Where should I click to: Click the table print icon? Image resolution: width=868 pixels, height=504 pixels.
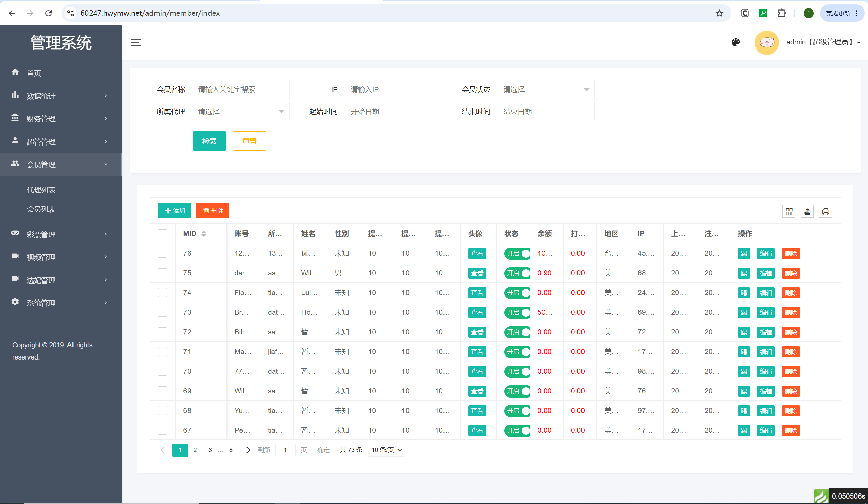click(825, 211)
